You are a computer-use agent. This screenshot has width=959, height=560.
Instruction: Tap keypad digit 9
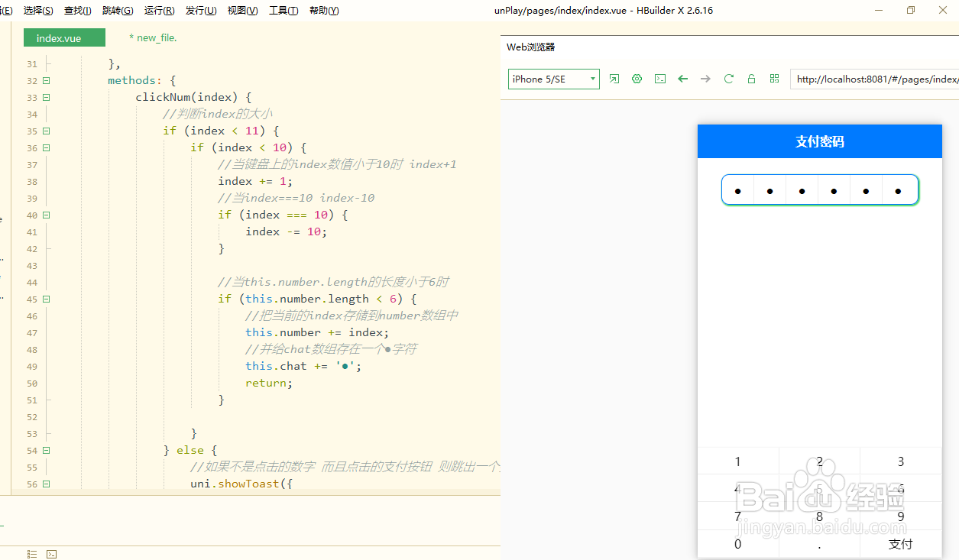(901, 516)
